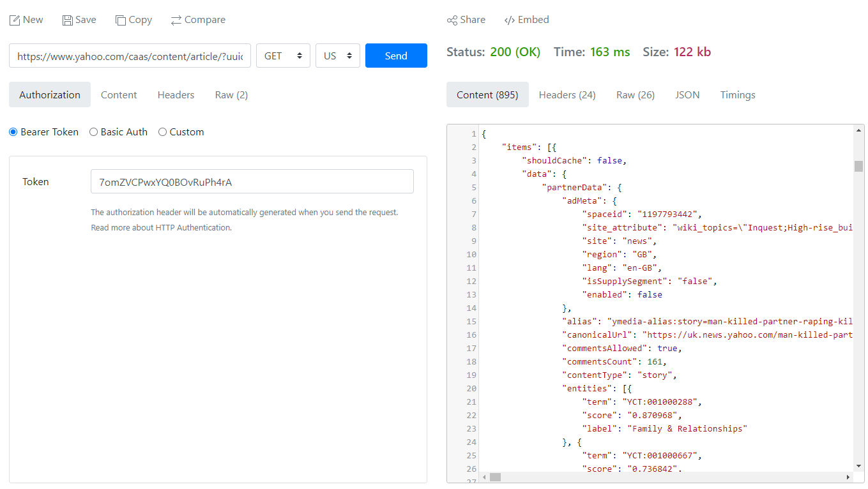
Task: Click inside the Token input field
Action: [252, 181]
